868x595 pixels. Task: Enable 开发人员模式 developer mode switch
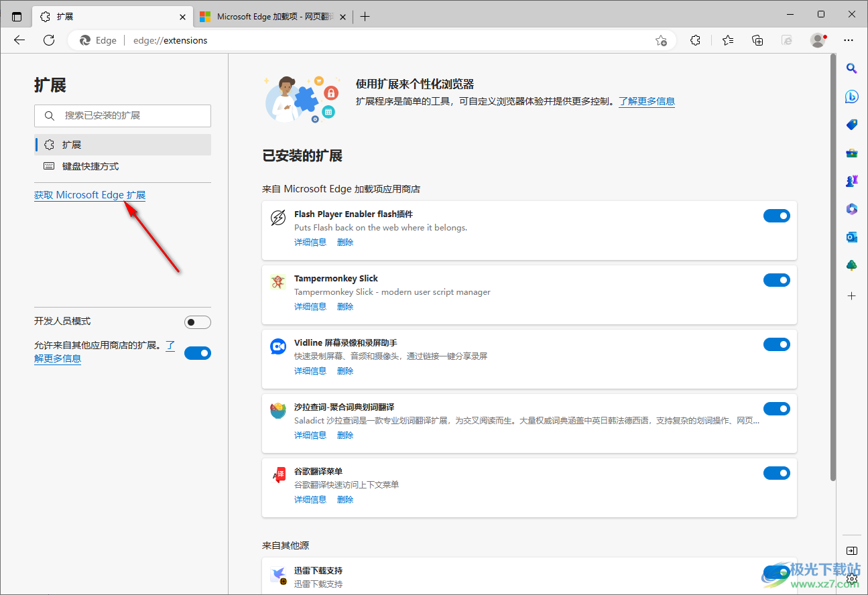[198, 322]
